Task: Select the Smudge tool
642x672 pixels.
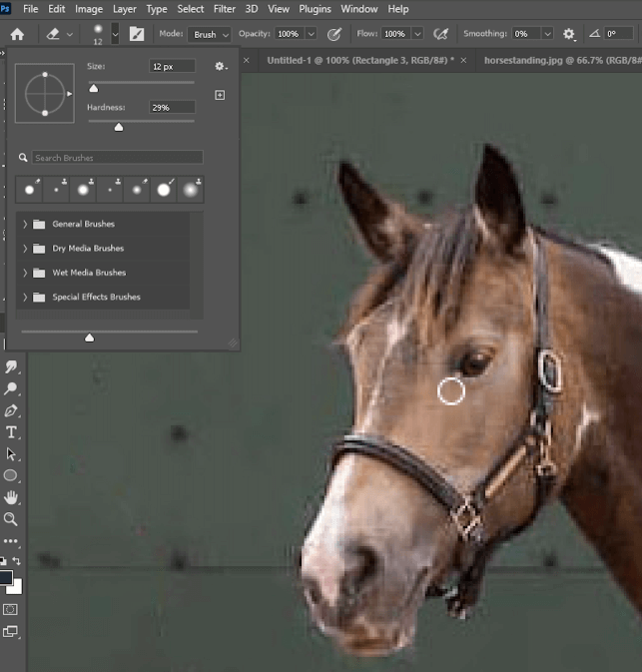Action: tap(11, 366)
